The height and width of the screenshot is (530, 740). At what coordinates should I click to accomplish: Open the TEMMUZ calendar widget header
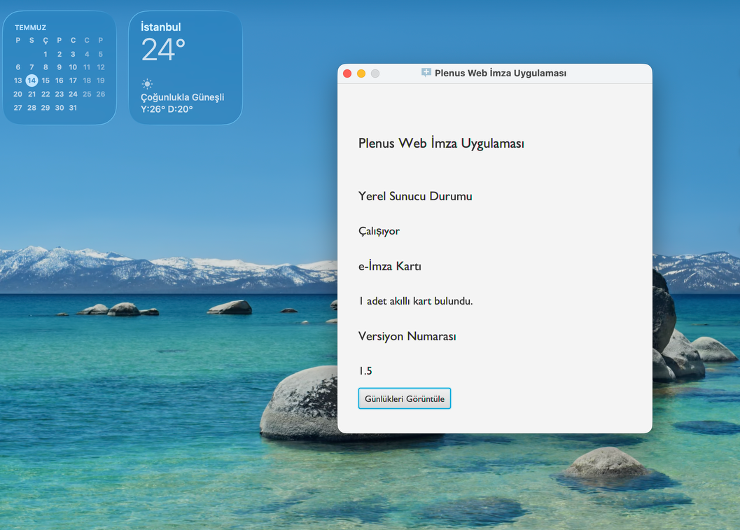tap(30, 27)
